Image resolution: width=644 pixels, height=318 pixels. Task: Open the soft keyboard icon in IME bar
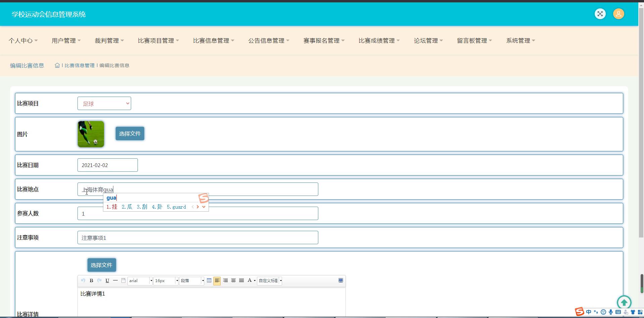[x=618, y=312]
